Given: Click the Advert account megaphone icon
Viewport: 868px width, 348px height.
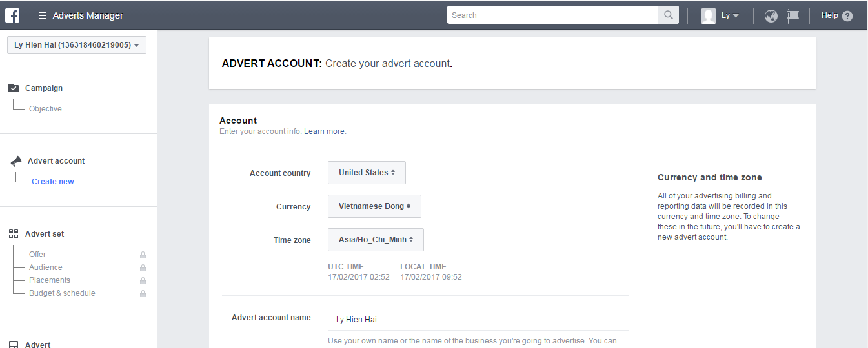Looking at the screenshot, I should point(16,161).
